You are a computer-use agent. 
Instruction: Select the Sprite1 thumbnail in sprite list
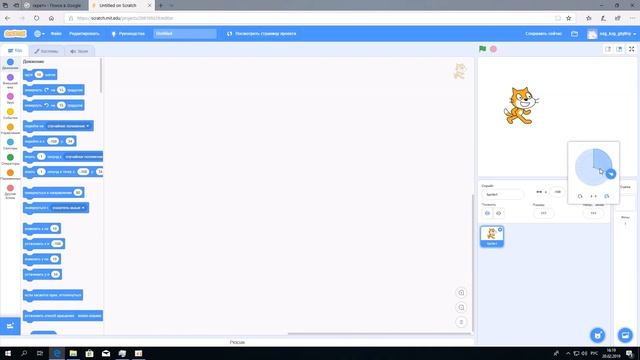492,236
